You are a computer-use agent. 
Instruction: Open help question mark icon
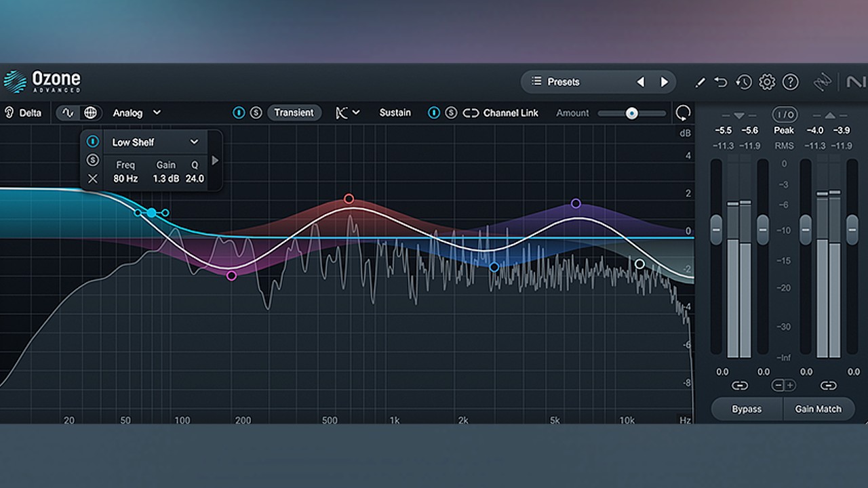tap(790, 82)
